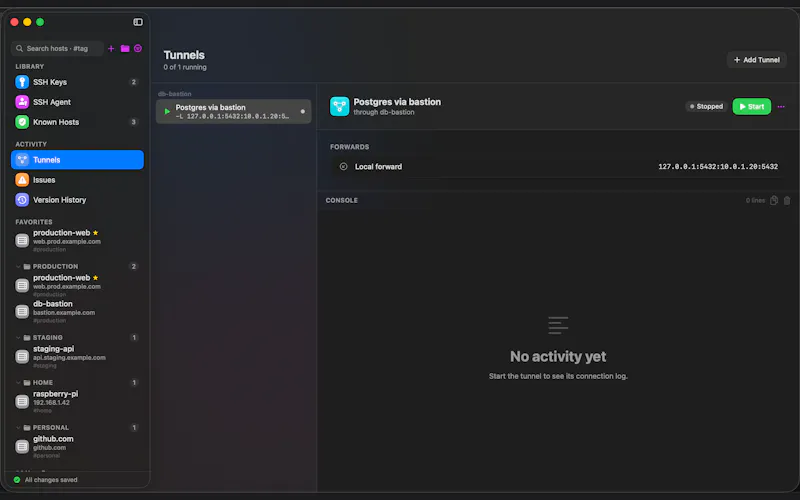Screen dimensions: 800x500
Task: Click the Known Hosts count badge
Action: (x=134, y=122)
